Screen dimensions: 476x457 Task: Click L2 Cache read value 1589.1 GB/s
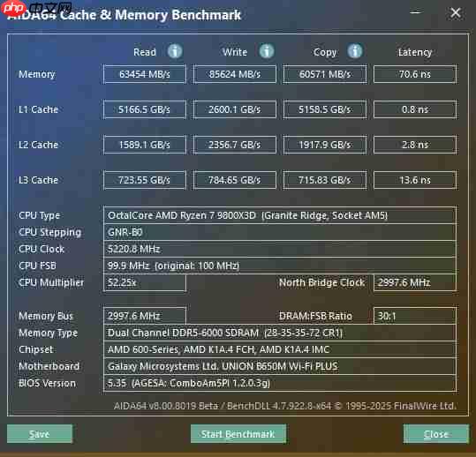pos(145,145)
